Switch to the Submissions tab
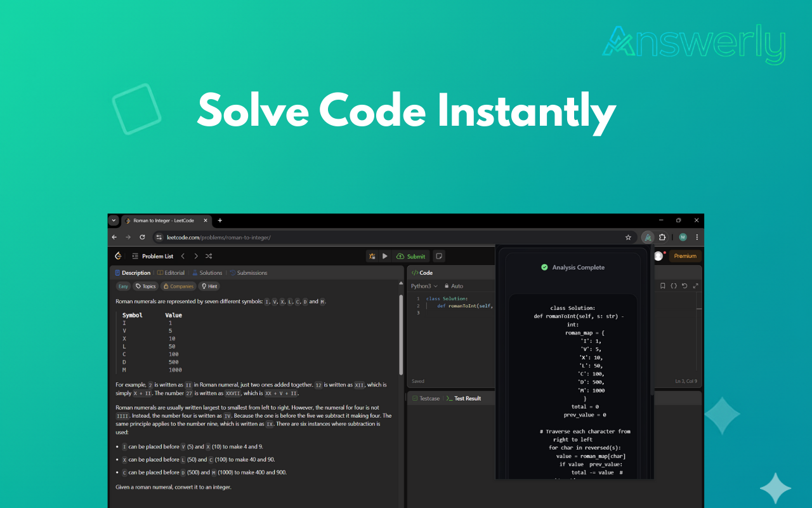 click(x=249, y=272)
